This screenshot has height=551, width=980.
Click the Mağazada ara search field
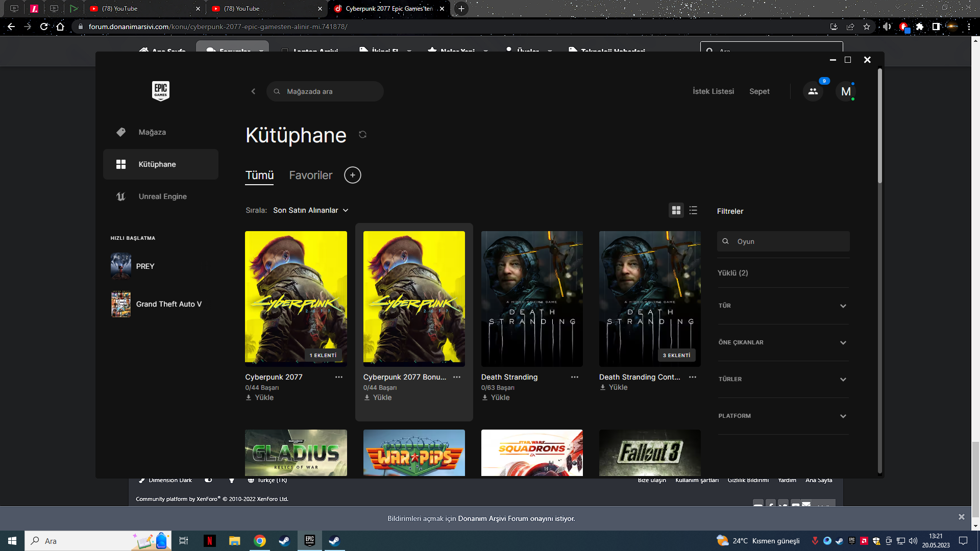point(325,91)
